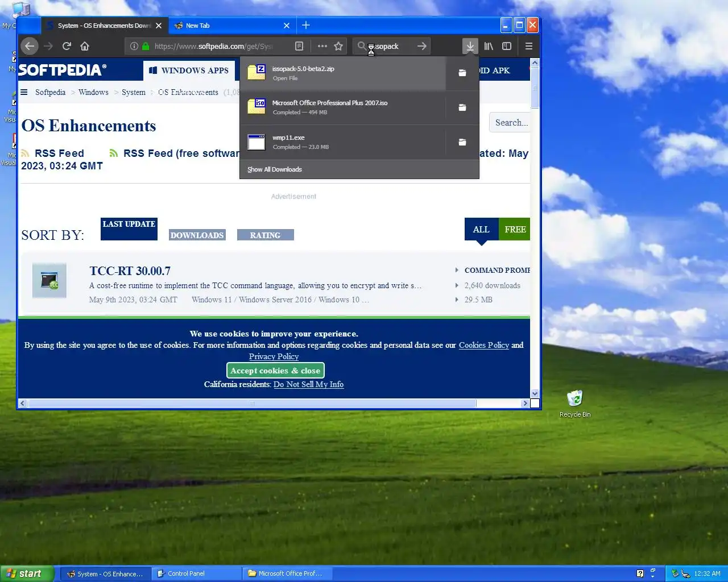Follow the Do Not Sell My Info link

308,384
